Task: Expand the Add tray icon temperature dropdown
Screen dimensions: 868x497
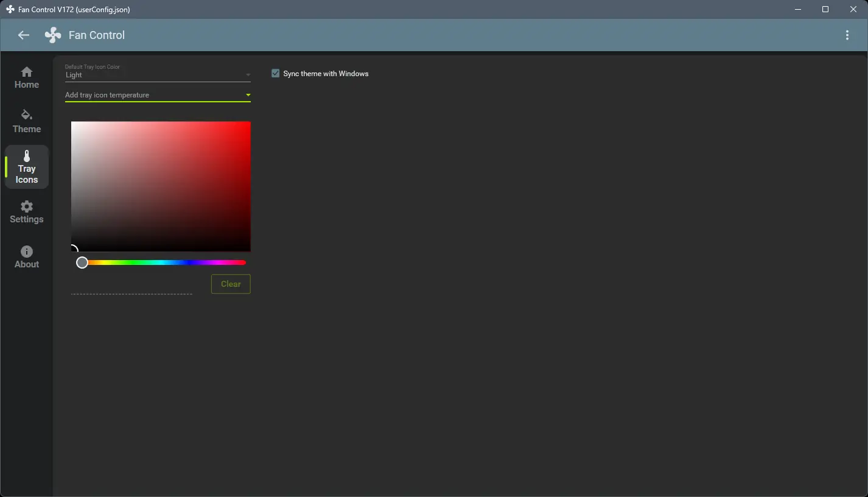Action: [x=158, y=95]
